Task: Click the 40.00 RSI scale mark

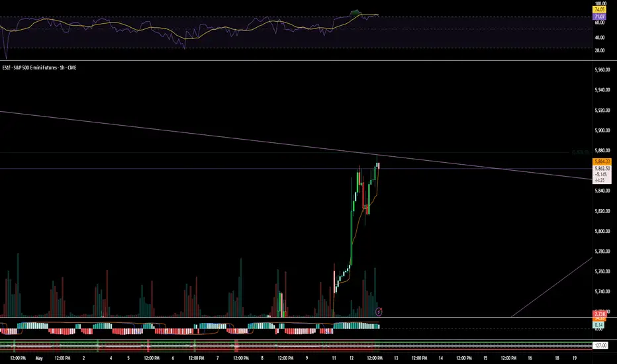Action: point(600,38)
